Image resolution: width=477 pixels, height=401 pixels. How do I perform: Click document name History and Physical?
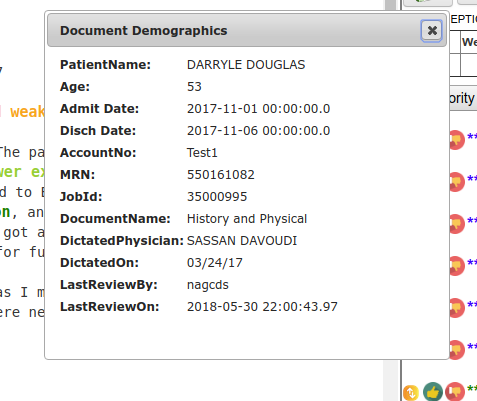click(x=247, y=219)
